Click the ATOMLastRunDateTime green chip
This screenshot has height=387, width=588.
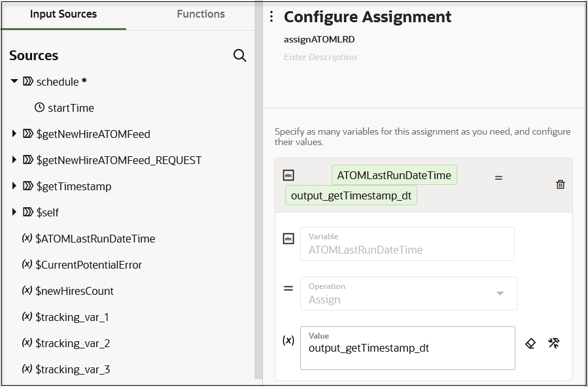(394, 175)
